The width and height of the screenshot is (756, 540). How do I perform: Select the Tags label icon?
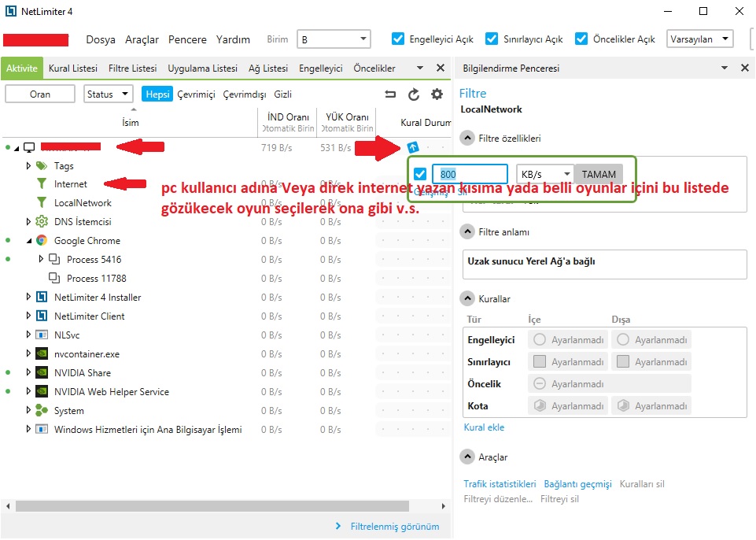coord(42,166)
